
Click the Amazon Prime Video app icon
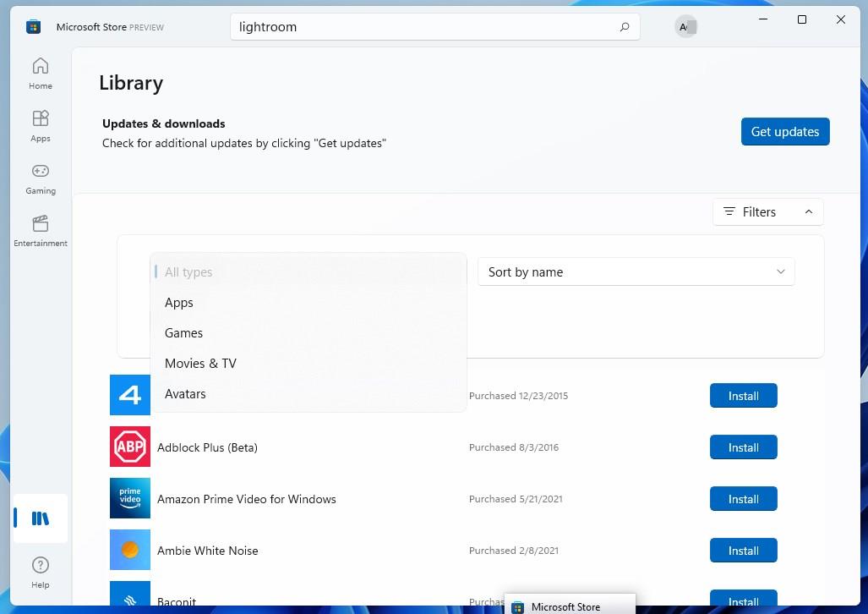point(130,498)
